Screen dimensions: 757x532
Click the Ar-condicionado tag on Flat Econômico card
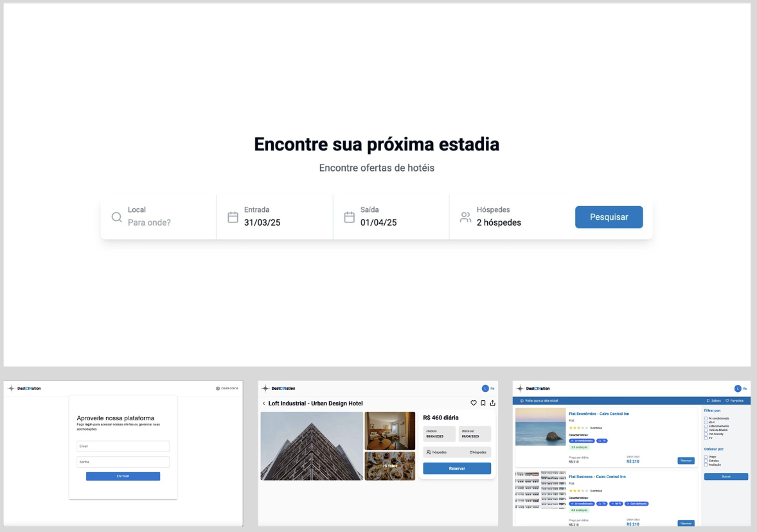[582, 441]
